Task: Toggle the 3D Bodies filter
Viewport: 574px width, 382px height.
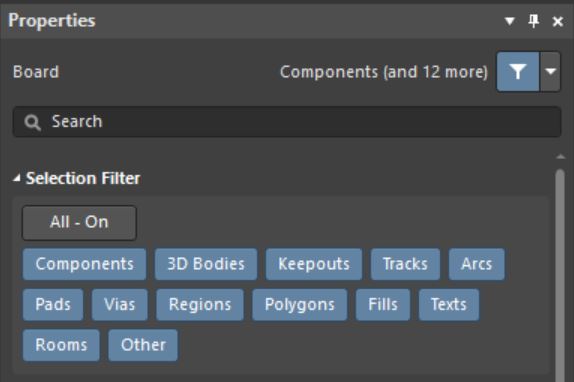Action: [206, 264]
